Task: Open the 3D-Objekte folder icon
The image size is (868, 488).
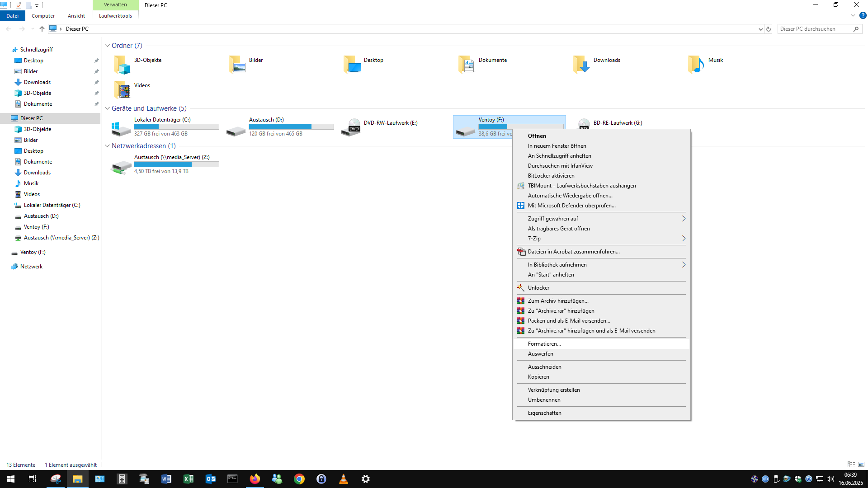Action: pyautogui.click(x=122, y=65)
